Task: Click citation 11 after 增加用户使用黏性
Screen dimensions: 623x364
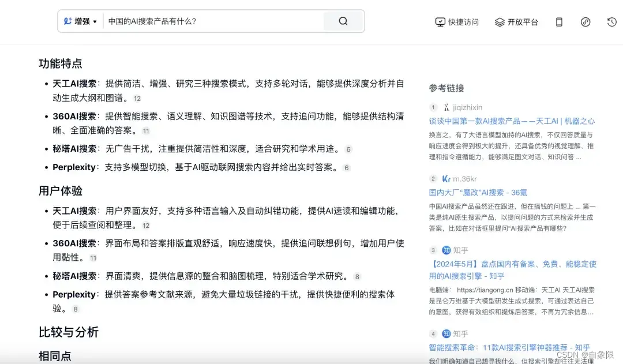Action: pyautogui.click(x=93, y=258)
